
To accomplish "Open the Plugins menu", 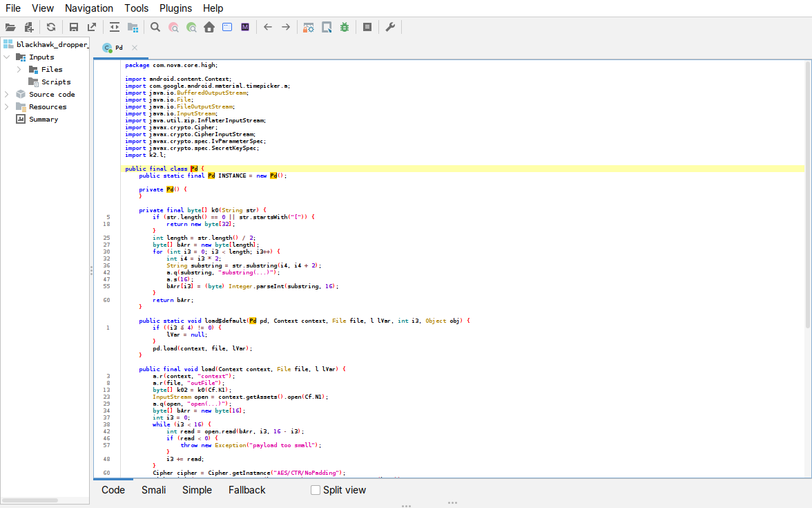I will (x=175, y=8).
